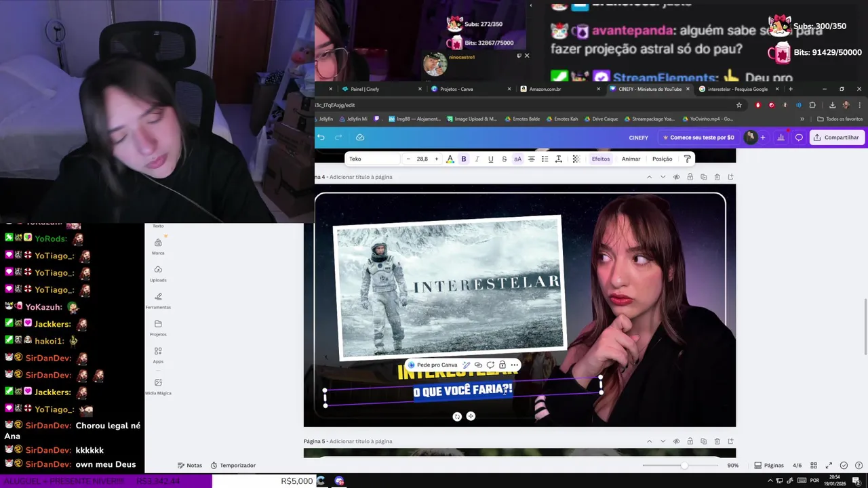The image size is (868, 488).
Task: Open analytics chart icon in header
Action: pyautogui.click(x=781, y=138)
